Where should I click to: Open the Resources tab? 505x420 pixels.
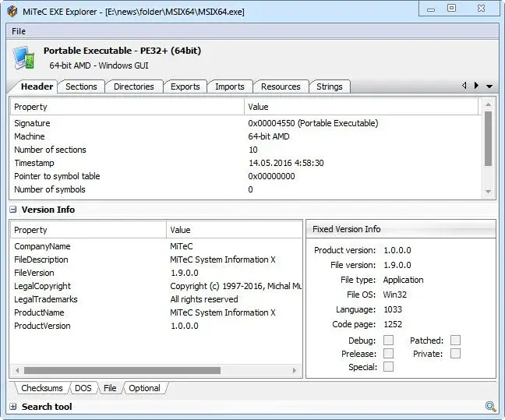tap(281, 86)
